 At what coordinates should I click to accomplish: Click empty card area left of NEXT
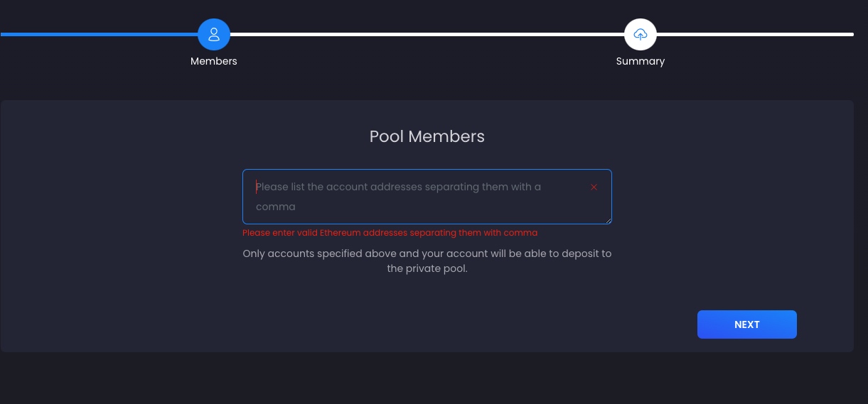[x=427, y=324]
